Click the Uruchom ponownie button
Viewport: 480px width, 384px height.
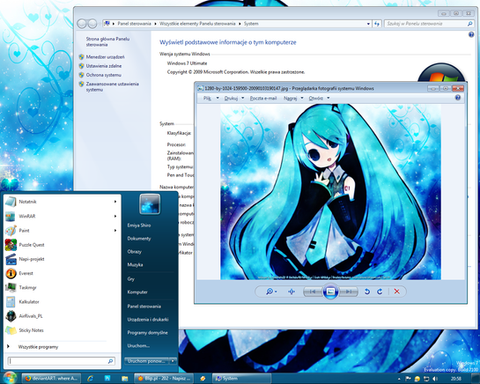(147, 361)
